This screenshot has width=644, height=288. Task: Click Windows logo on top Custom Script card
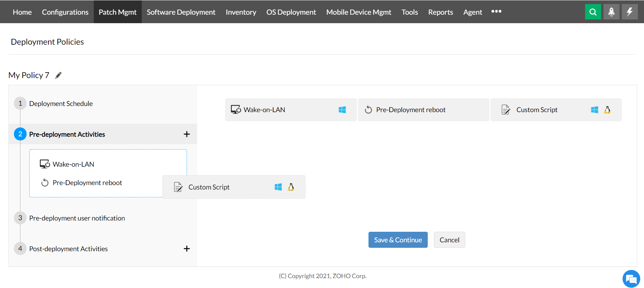click(x=595, y=110)
